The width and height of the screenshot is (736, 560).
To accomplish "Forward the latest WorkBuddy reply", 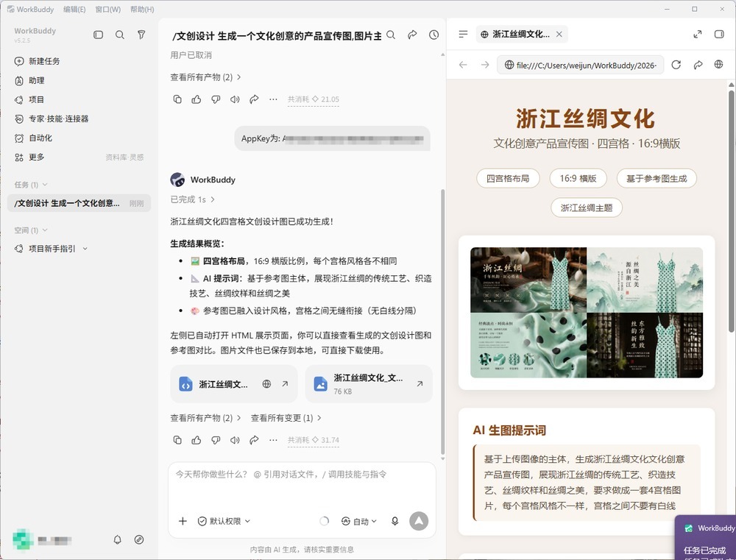I will click(x=254, y=440).
